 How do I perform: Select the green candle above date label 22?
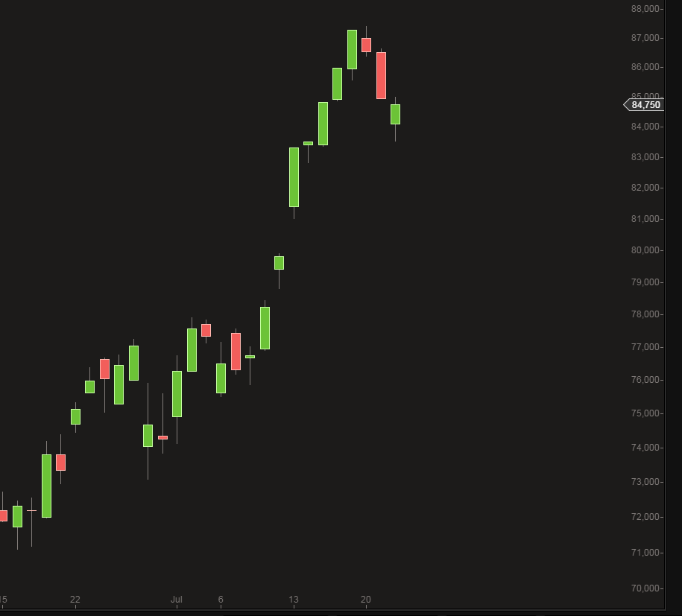[x=75, y=416]
